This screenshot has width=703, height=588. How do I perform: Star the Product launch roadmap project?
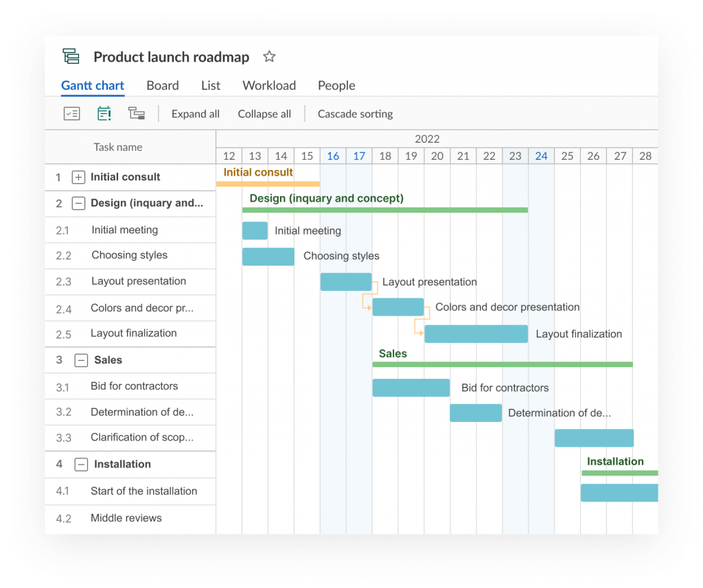[x=268, y=56]
